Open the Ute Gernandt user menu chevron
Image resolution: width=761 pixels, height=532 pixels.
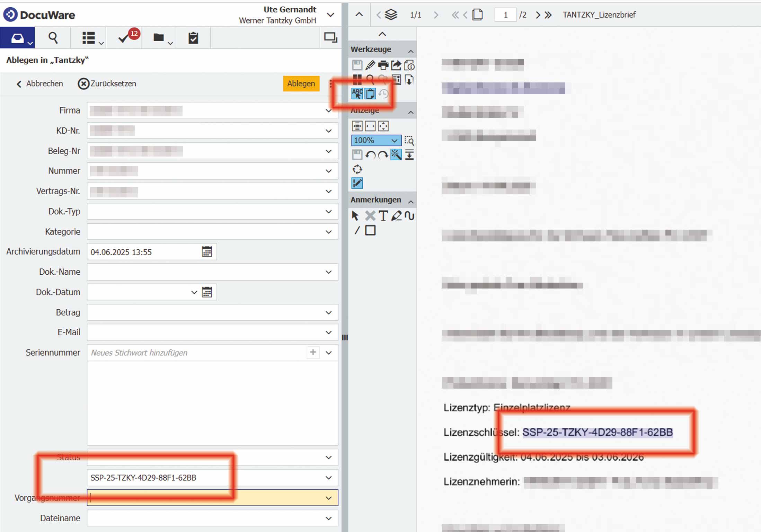click(331, 15)
